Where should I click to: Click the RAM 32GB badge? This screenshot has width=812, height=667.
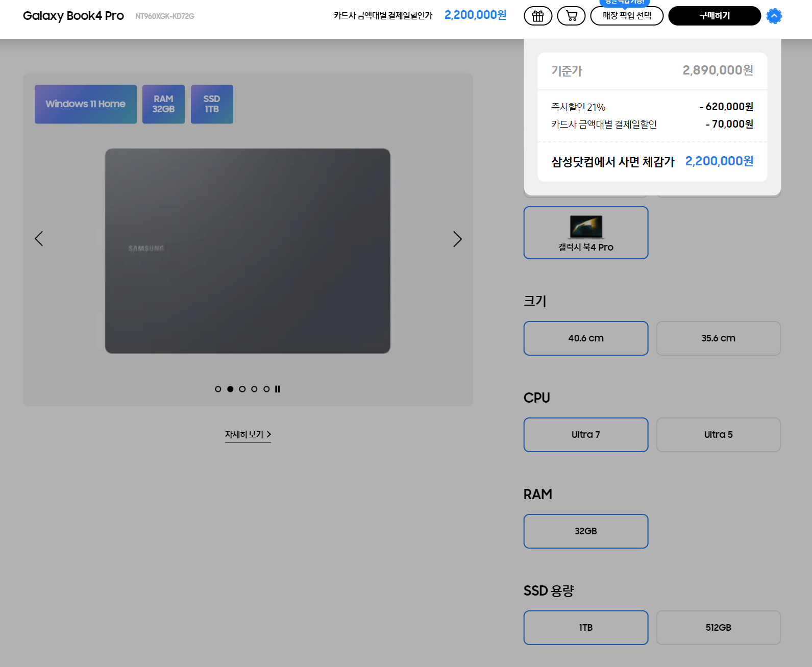tap(163, 104)
